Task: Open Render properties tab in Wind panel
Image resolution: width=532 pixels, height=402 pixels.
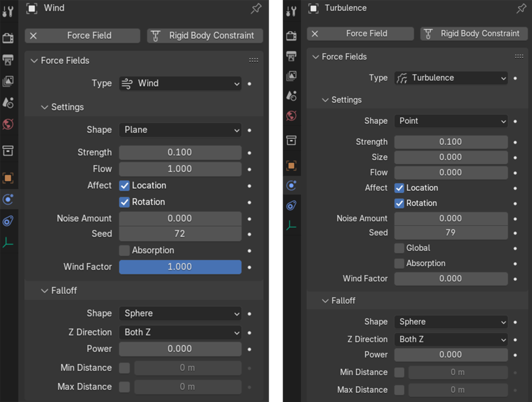Action: pos(8,38)
